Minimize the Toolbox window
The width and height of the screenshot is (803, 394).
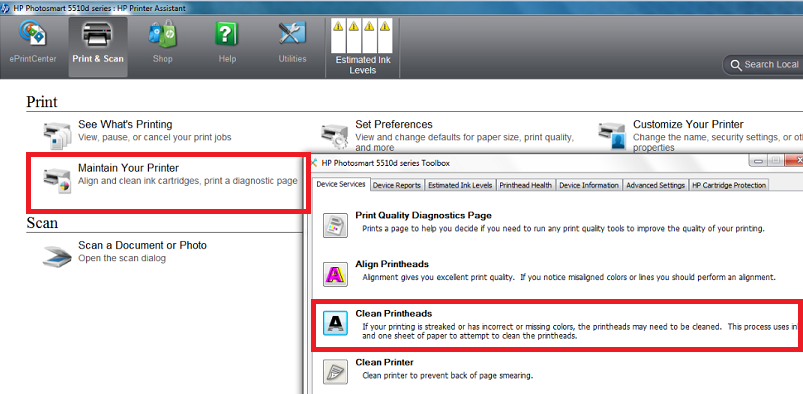pos(759,161)
